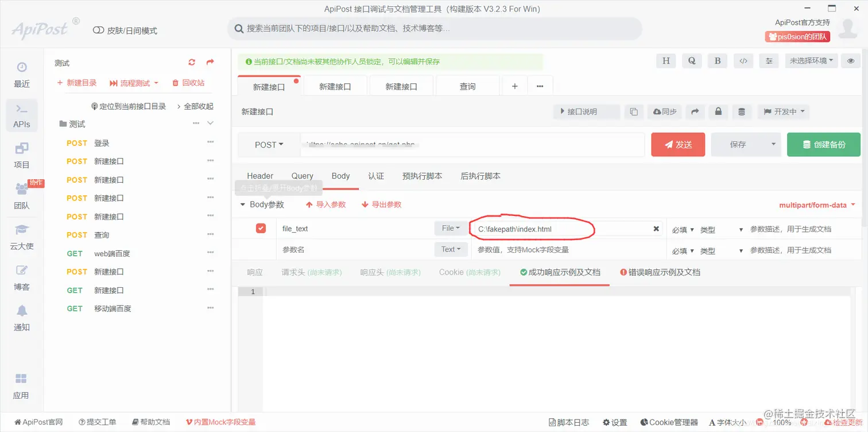Screen dimensions: 868x432
Task: Open the 博客 blog sidebar icon
Action: pyautogui.click(x=22, y=278)
